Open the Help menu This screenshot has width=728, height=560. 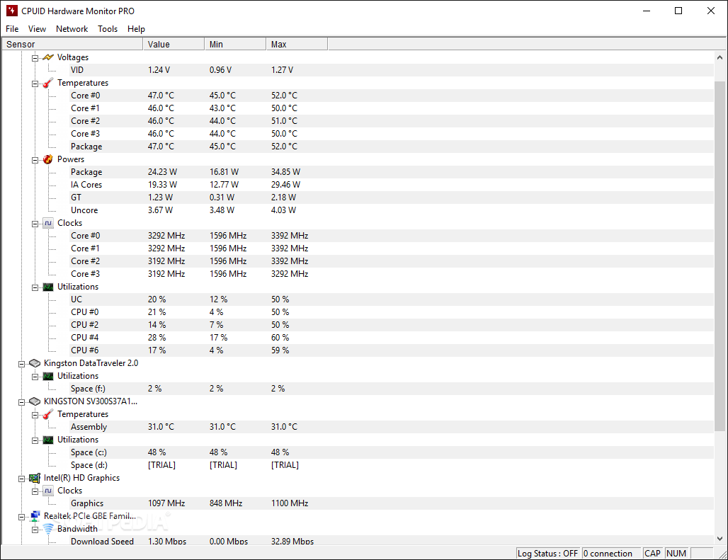[137, 29]
